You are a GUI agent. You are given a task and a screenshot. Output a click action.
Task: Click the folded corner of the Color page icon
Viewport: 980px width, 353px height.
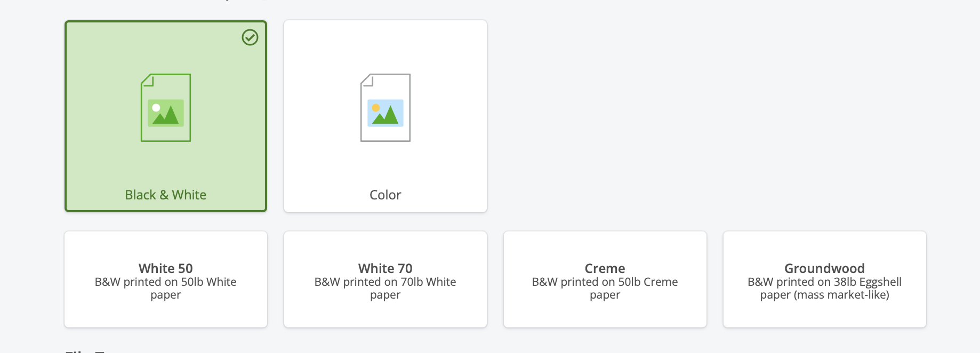367,81
